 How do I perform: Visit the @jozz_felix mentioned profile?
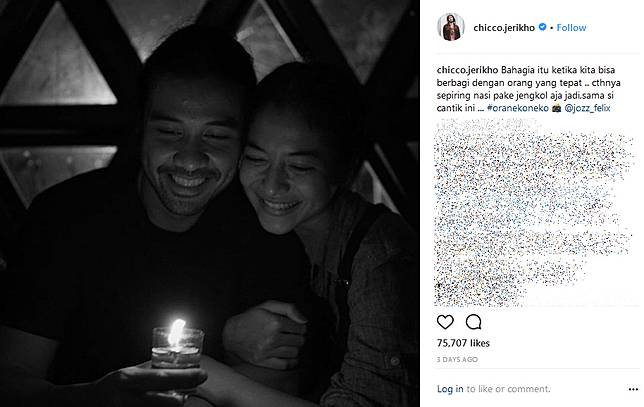pyautogui.click(x=588, y=108)
